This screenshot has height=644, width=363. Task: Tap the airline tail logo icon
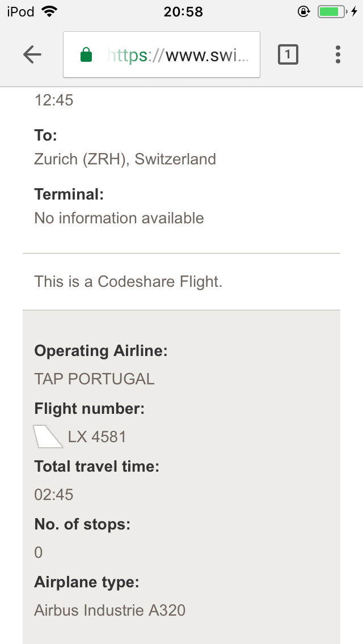[48, 437]
